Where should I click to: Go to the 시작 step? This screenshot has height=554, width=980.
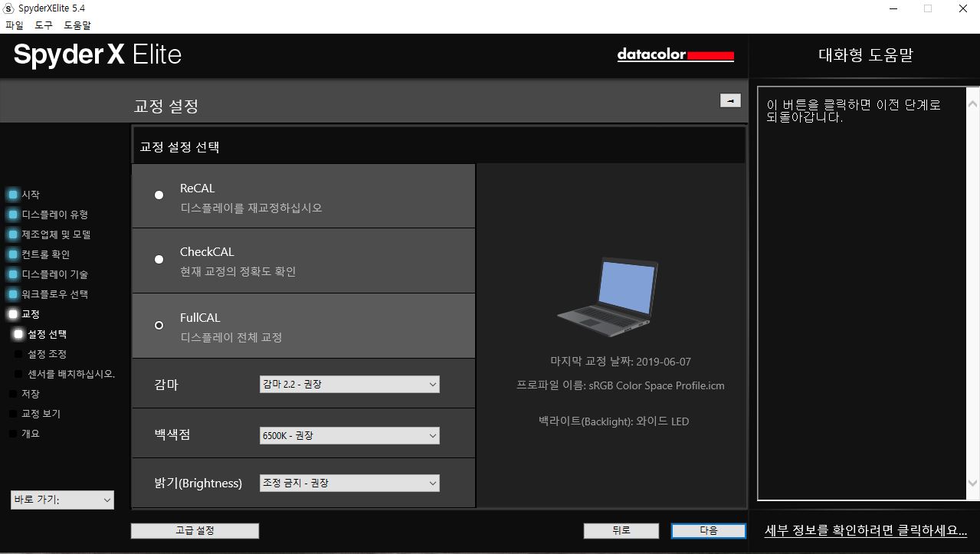point(24,195)
